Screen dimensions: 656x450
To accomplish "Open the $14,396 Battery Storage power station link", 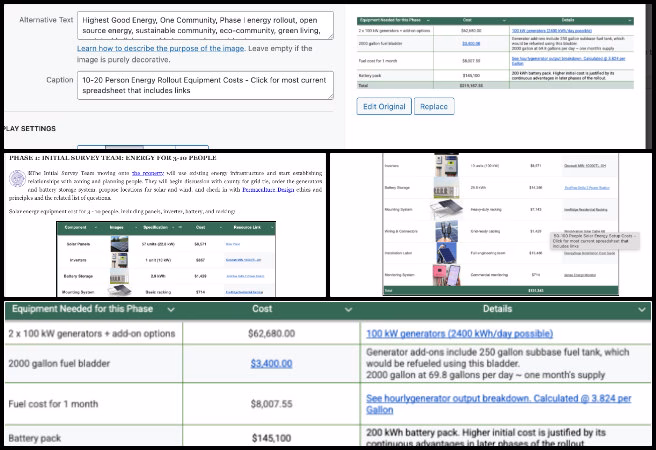I will (587, 188).
